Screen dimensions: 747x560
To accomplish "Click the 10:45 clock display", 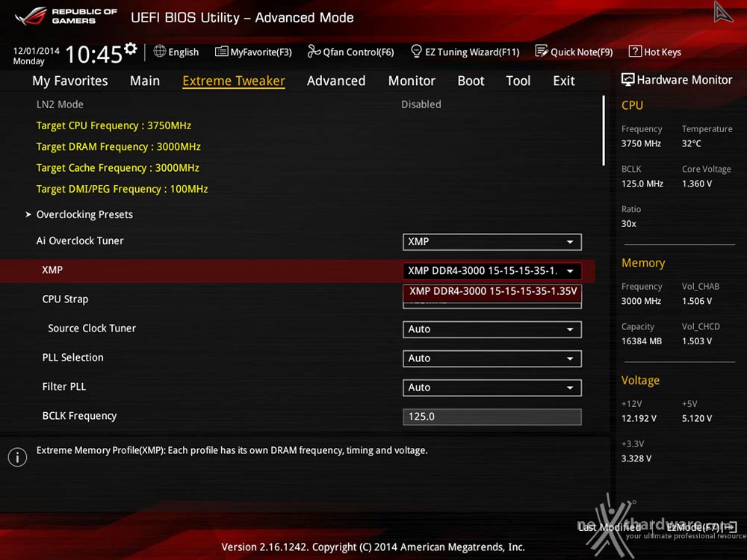I will [x=94, y=54].
